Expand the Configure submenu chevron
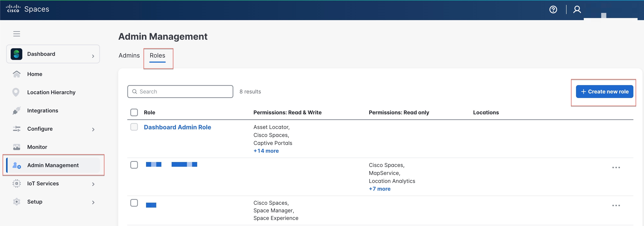The width and height of the screenshot is (644, 226). 93,129
